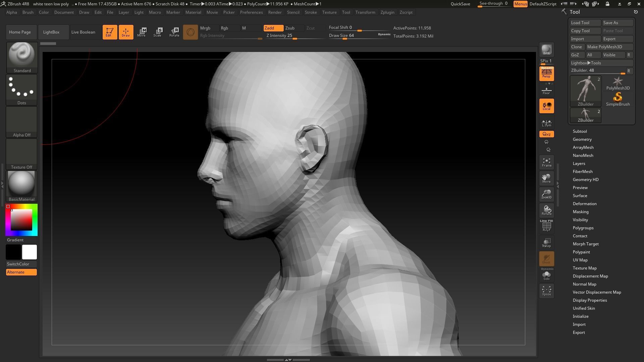Open the Dots stroke selector
The height and width of the screenshot is (362, 644).
point(22,90)
